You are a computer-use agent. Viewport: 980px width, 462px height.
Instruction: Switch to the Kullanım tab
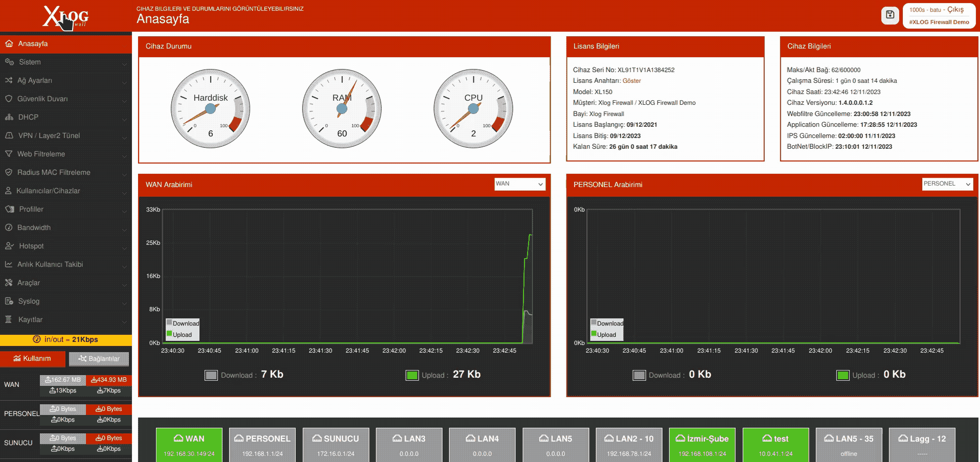(x=33, y=359)
